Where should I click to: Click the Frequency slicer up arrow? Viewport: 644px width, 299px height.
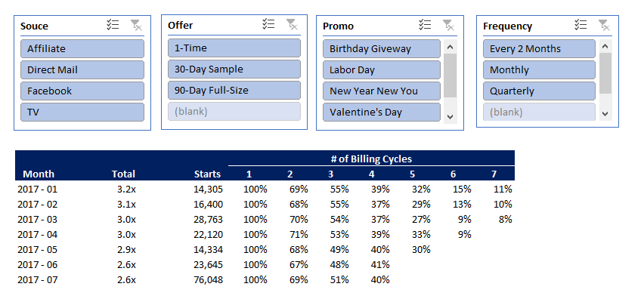[x=605, y=46]
